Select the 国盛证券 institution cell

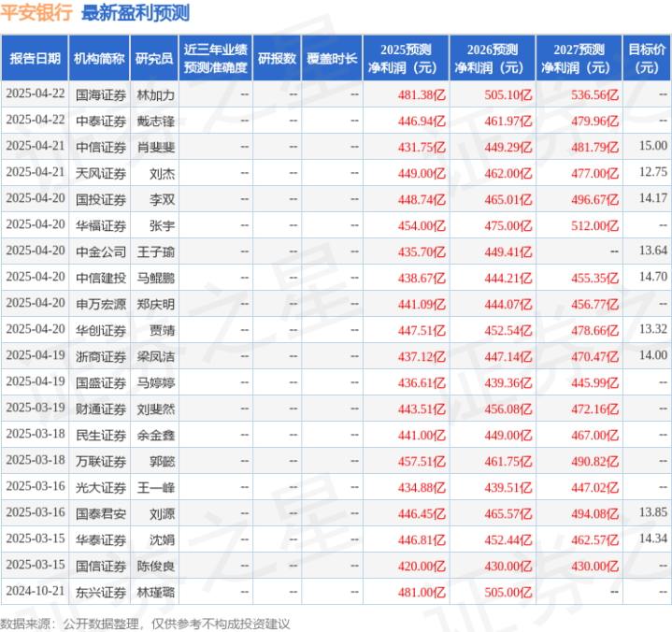101,383
